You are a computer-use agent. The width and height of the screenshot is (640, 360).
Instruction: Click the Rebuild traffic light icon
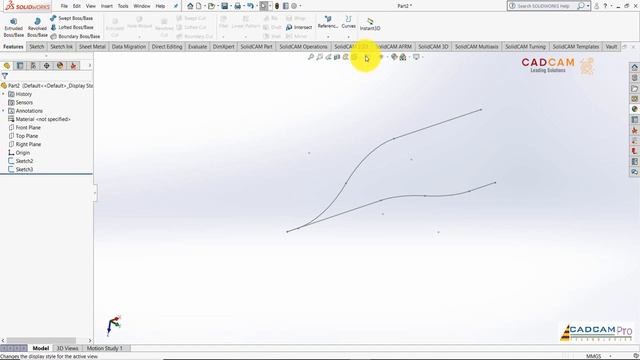tap(277, 6)
